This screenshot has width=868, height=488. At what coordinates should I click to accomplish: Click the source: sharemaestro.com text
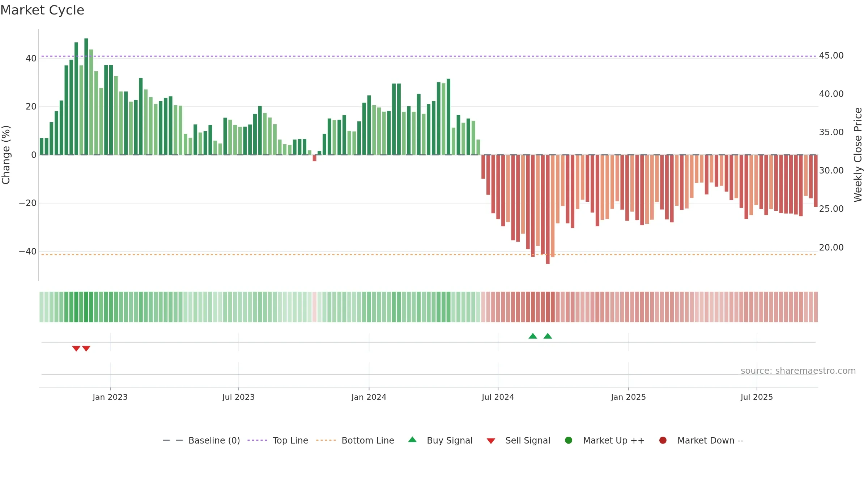click(798, 371)
